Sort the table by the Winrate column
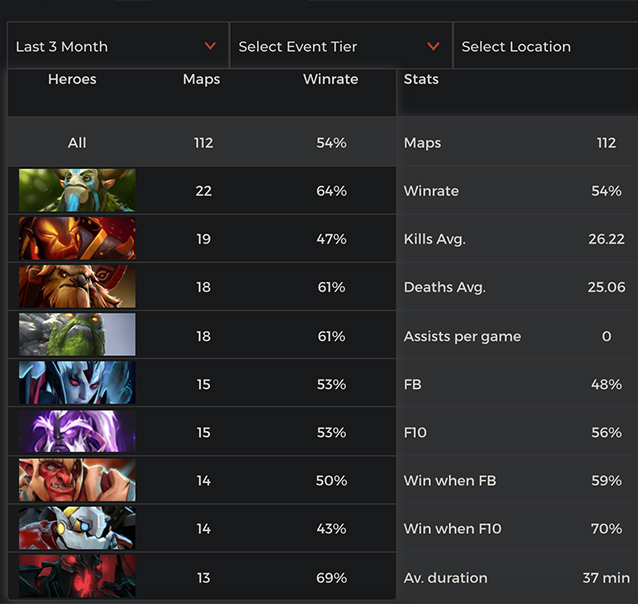The image size is (638, 604). 330,79
